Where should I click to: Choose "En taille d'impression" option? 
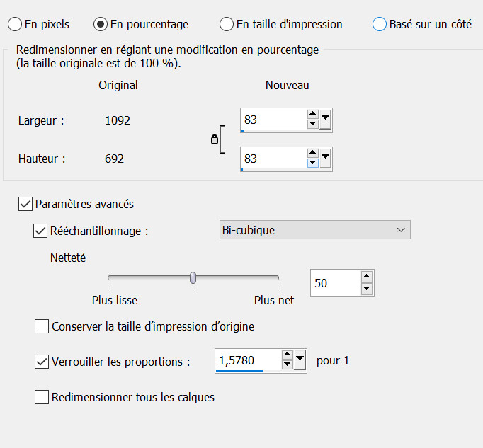[x=227, y=24]
